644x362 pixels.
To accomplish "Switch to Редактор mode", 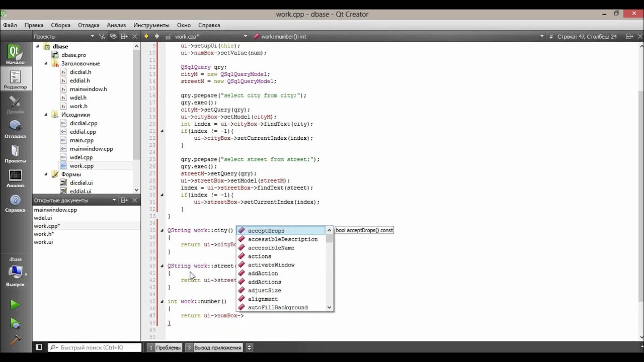I will (15, 79).
